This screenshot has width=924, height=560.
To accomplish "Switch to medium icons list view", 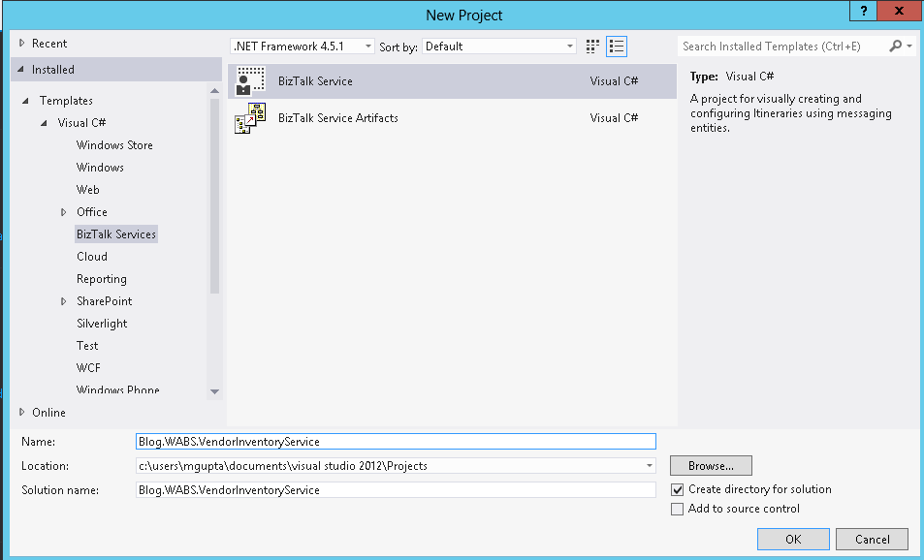I will pyautogui.click(x=617, y=47).
